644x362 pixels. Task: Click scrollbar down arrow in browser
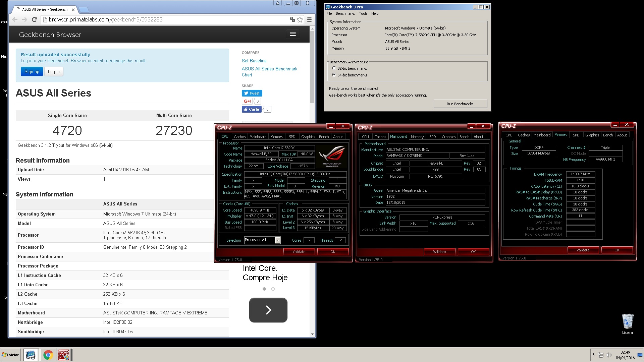pos(312,334)
